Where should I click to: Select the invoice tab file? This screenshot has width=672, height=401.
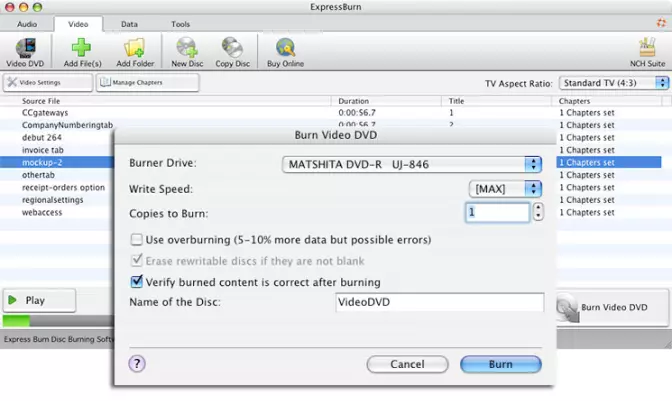point(43,150)
